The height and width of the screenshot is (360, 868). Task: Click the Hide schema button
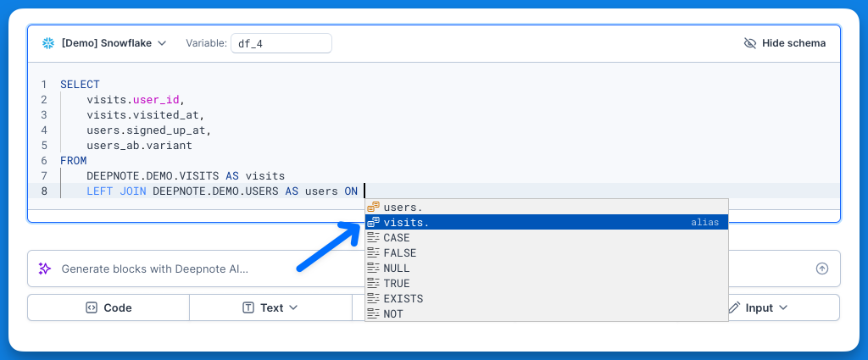[785, 43]
